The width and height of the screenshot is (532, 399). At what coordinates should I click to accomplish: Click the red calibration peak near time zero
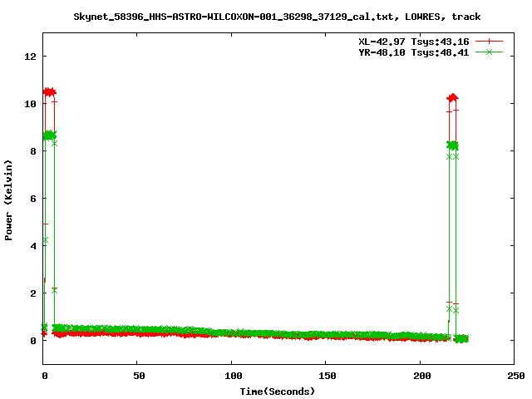(50, 92)
